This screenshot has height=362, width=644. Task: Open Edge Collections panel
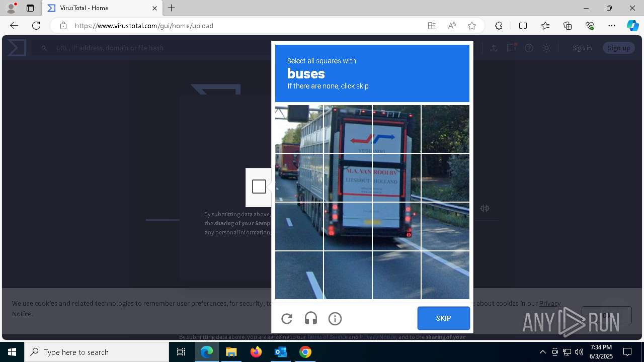tap(568, 26)
